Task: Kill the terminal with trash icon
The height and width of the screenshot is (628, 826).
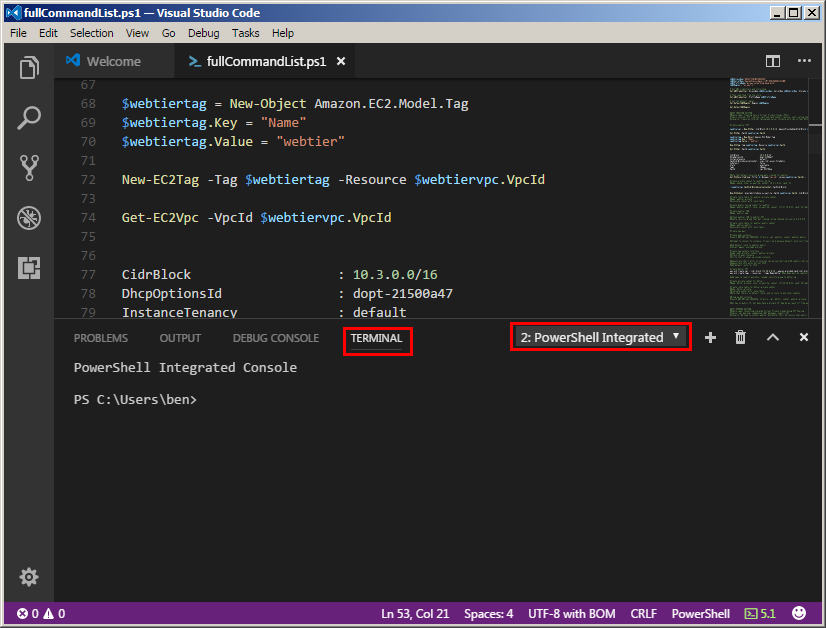Action: pos(740,337)
